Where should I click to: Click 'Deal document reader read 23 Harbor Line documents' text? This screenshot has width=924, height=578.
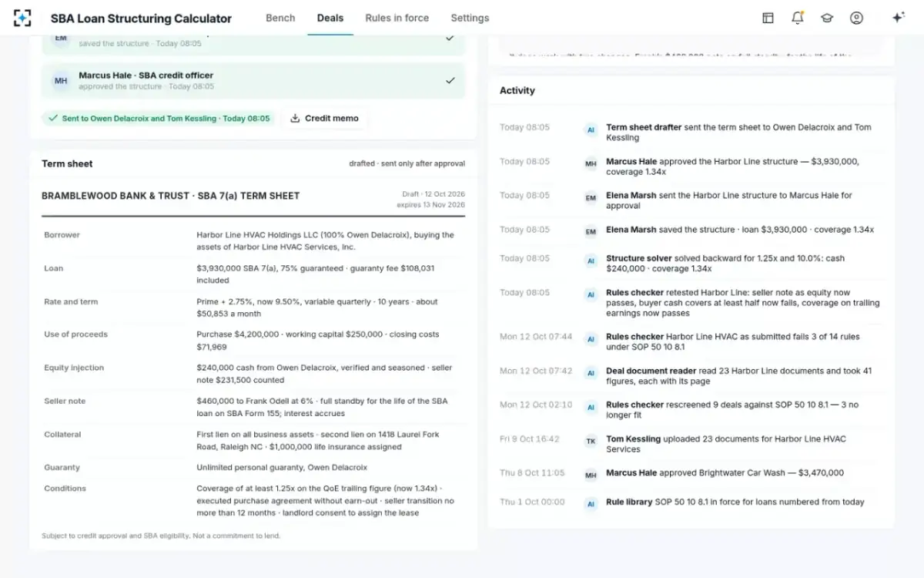(x=739, y=376)
